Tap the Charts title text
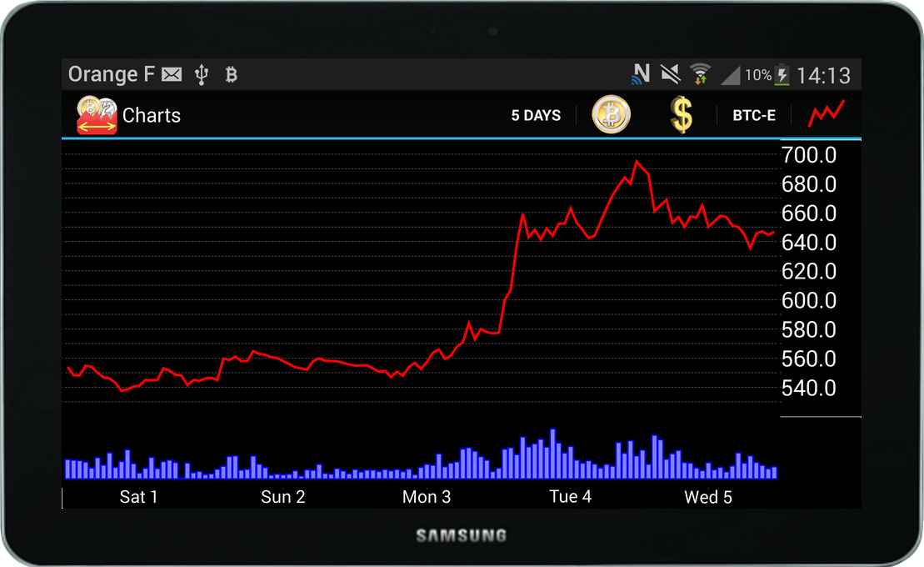The width and height of the screenshot is (924, 567). coord(152,116)
